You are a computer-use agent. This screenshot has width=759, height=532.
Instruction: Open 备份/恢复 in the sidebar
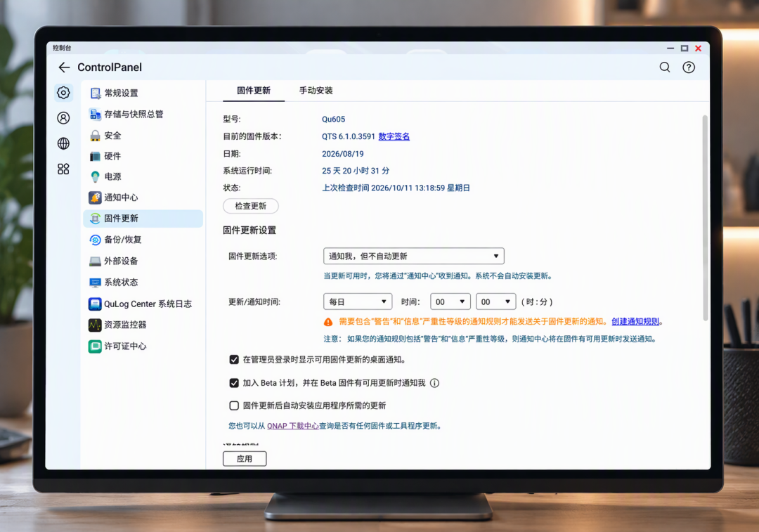pyautogui.click(x=123, y=240)
